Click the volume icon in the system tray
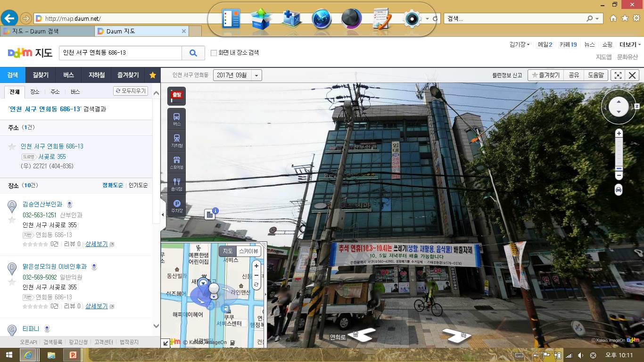This screenshot has height=362, width=644. coord(581,355)
